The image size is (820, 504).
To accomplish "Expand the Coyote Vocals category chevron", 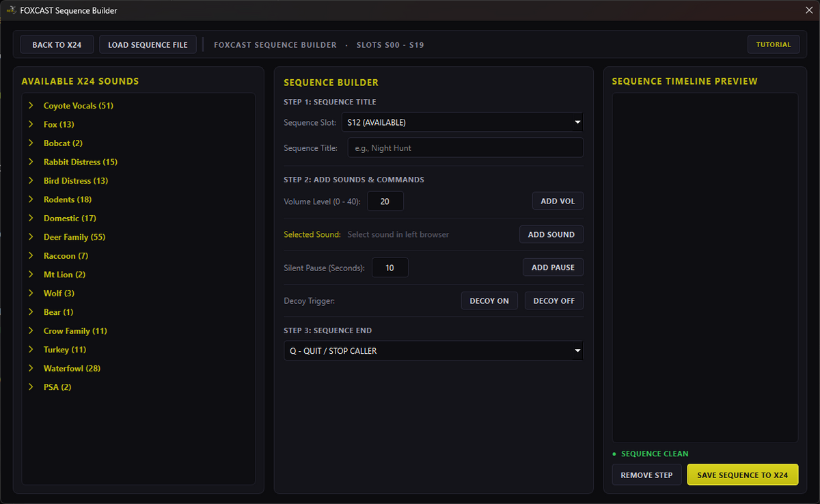I will click(x=31, y=106).
